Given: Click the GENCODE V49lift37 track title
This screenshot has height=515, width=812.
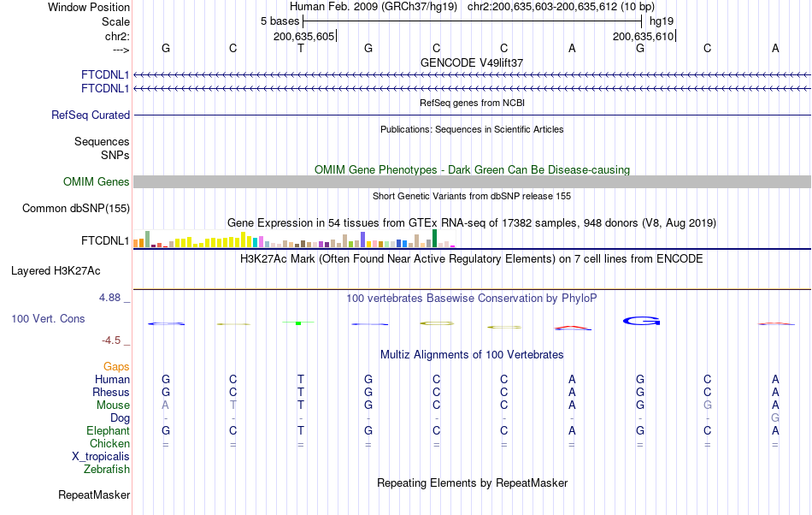Looking at the screenshot, I should click(472, 62).
